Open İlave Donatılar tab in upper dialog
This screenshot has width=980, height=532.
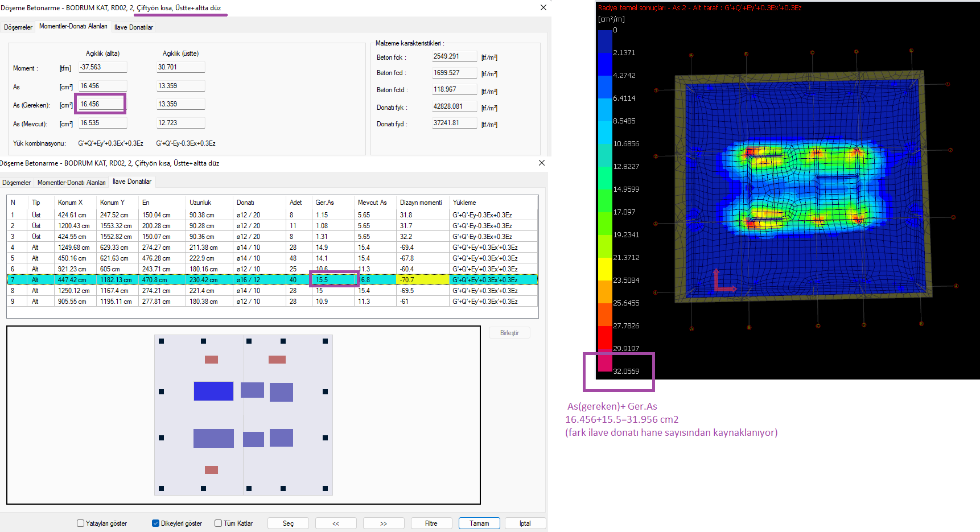coord(134,27)
